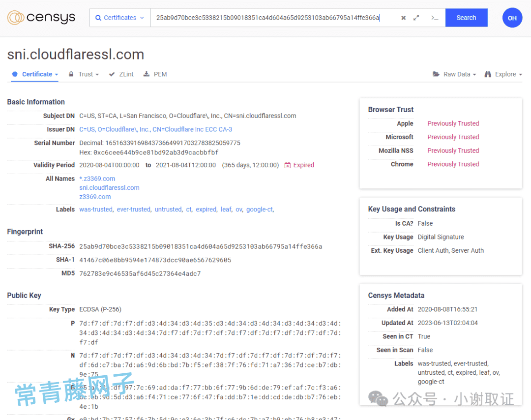Open the Certificates search type dropdown

(120, 18)
